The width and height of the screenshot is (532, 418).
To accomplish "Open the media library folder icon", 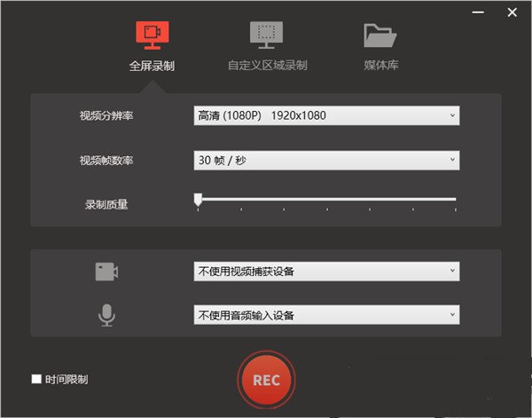I will point(379,35).
